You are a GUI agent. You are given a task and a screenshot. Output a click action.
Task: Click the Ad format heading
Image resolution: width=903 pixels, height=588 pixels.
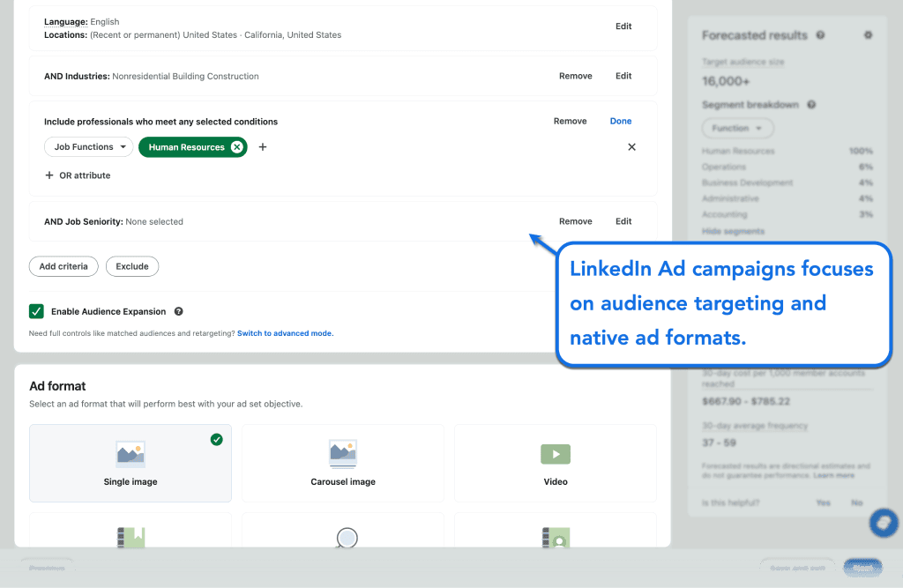click(x=57, y=386)
